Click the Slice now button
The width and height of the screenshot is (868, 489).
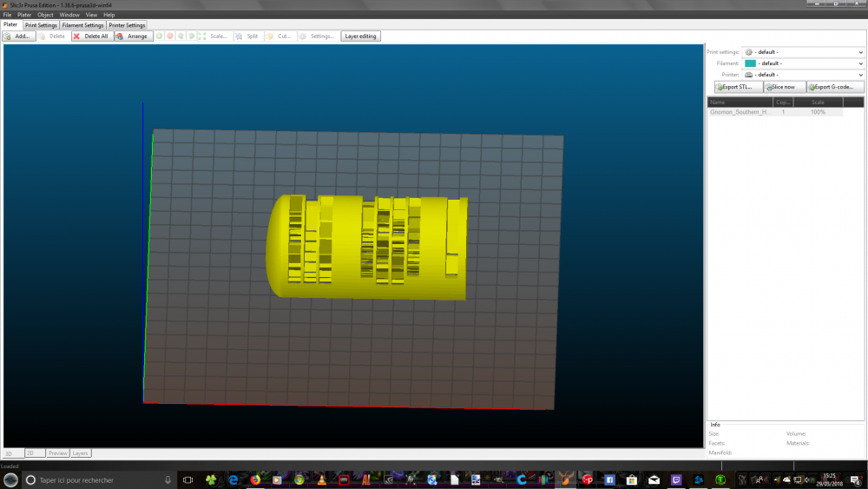point(784,87)
